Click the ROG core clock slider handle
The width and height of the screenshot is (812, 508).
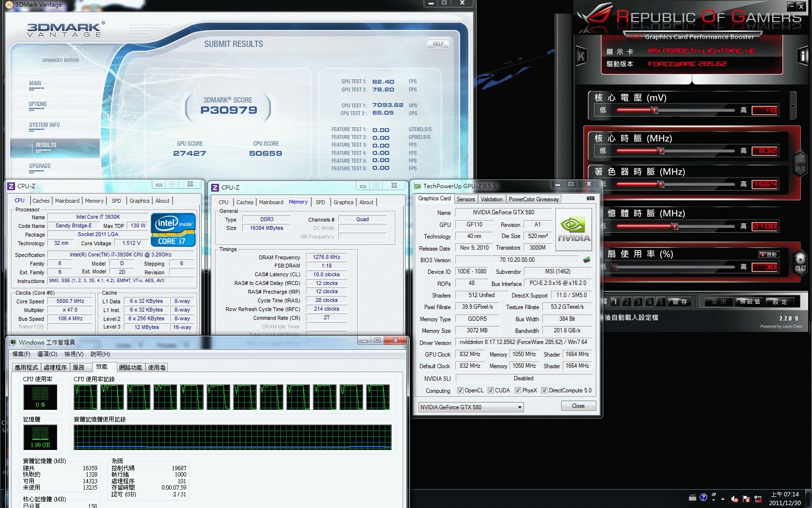pyautogui.click(x=661, y=151)
